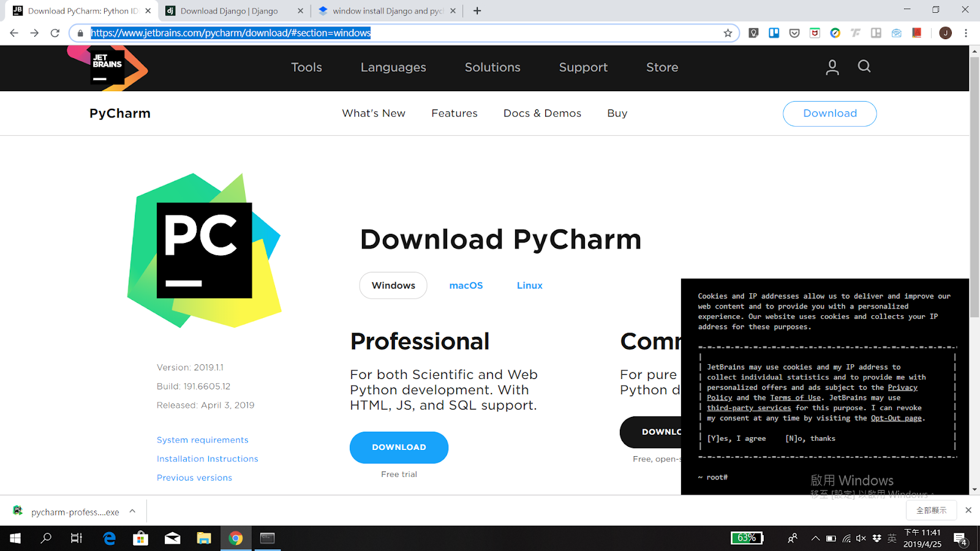Screen dimensions: 980x551
Task: Open Docs & Demos page
Action: (542, 113)
